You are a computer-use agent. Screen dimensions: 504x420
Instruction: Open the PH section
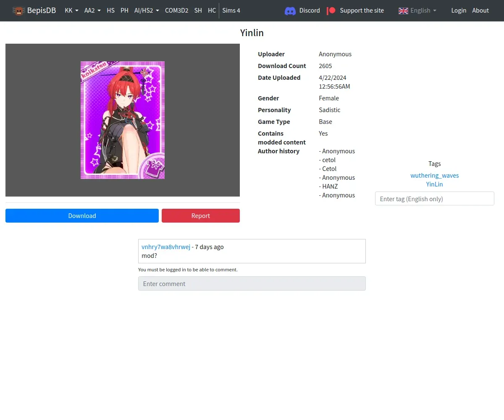[x=124, y=10]
